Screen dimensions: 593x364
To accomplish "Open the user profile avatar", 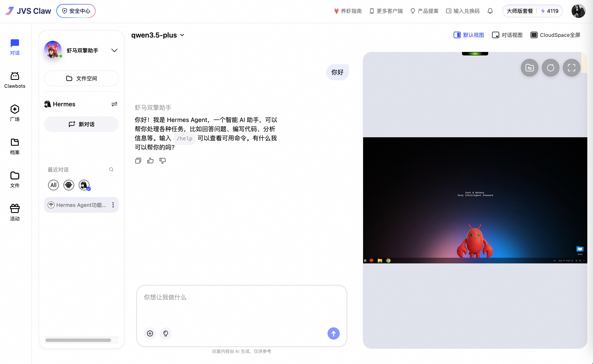I will [x=578, y=11].
